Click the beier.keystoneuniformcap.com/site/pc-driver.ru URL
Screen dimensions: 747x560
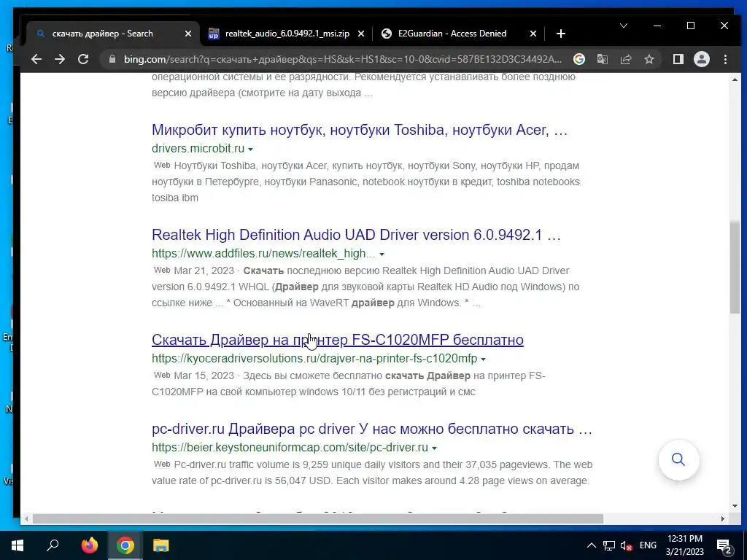[x=290, y=447]
